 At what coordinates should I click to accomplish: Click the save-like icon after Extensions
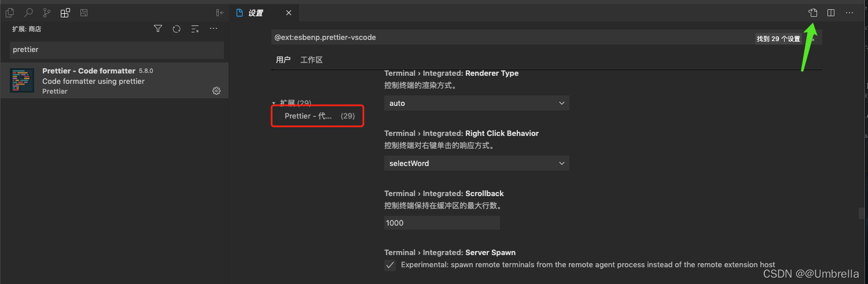(x=84, y=13)
